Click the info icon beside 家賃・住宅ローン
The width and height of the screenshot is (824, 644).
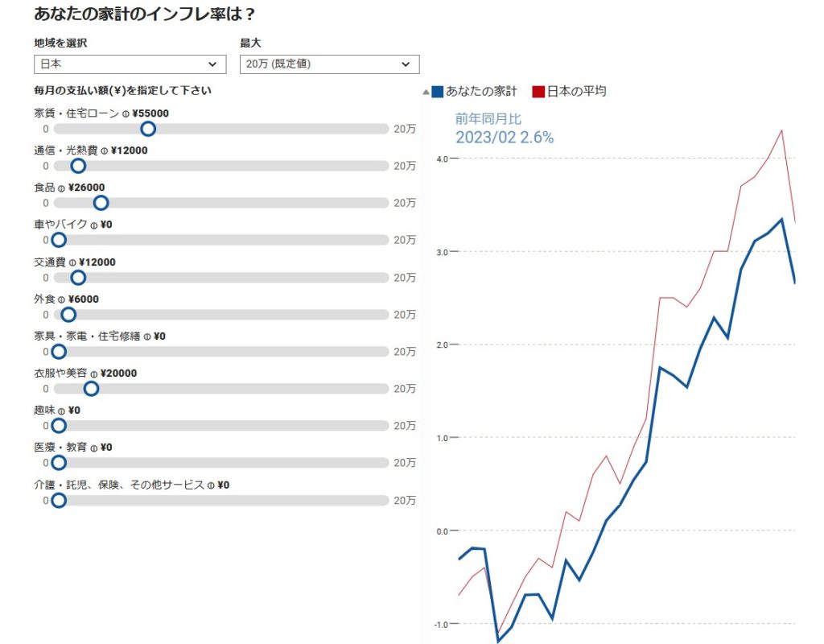(x=126, y=114)
